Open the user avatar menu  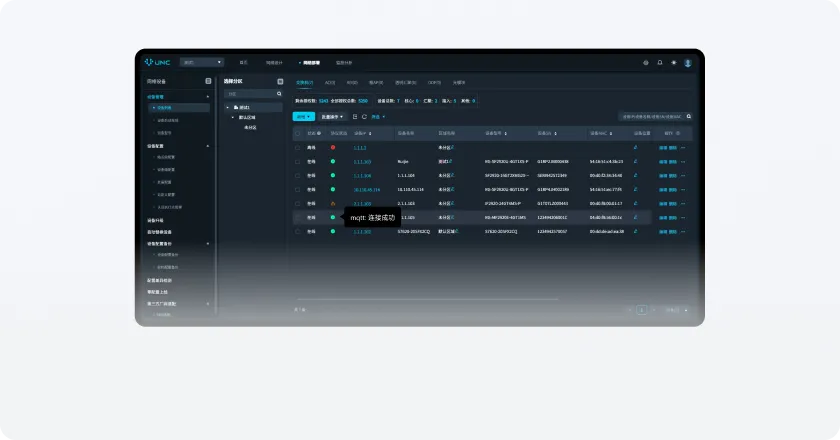[x=688, y=63]
